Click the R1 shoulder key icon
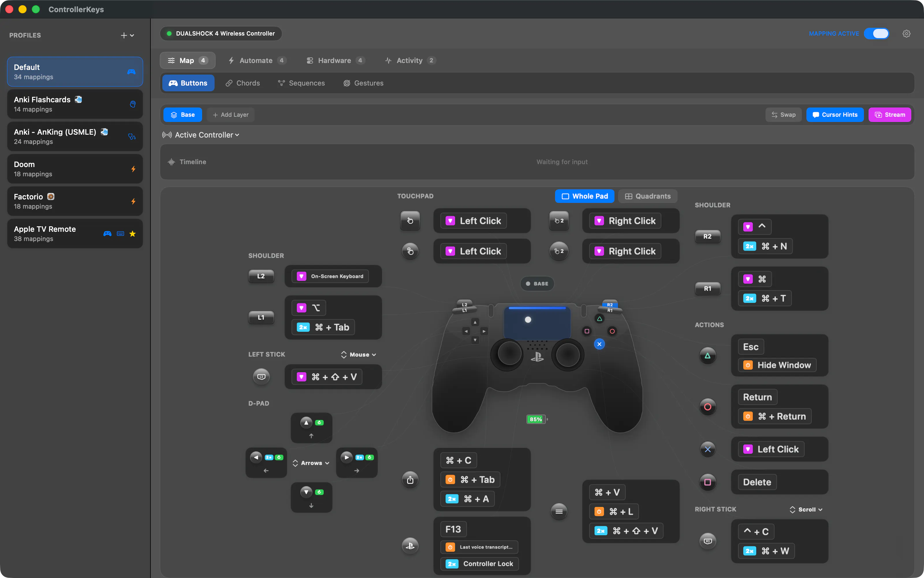 pyautogui.click(x=707, y=289)
